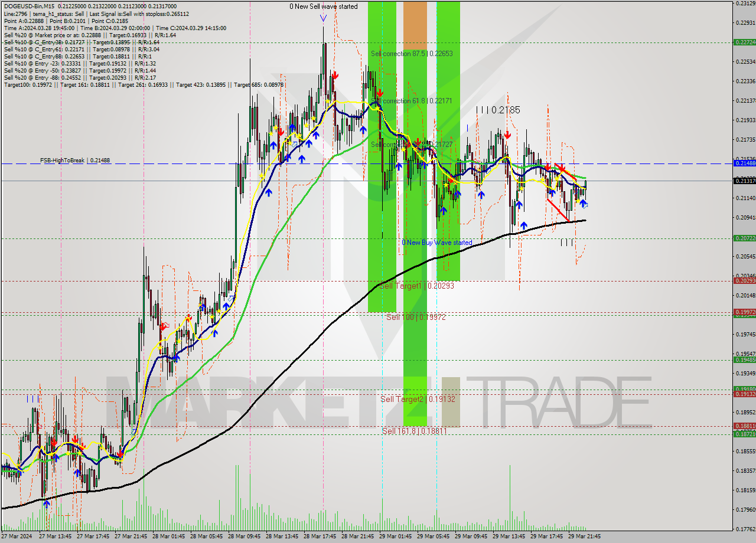The width and height of the screenshot is (756, 543).
Task: Select the 'Sell Target1 | 0.20293' label
Action: pos(416,286)
